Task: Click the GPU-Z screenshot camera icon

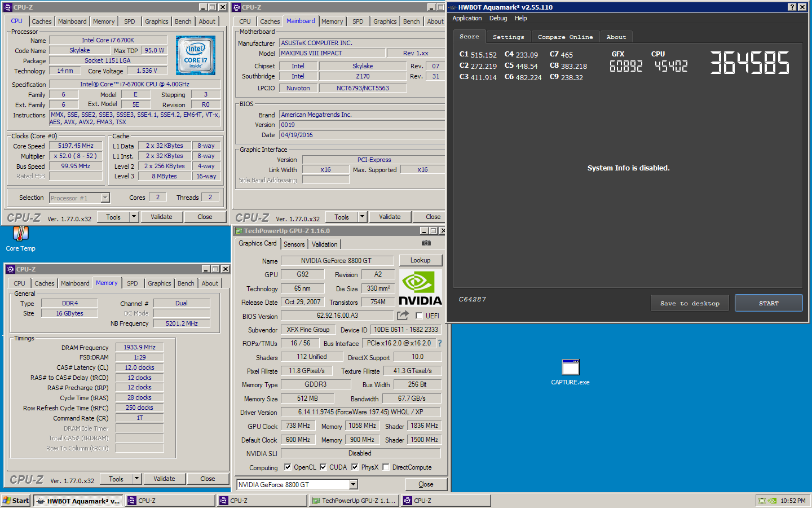Action: [426, 243]
